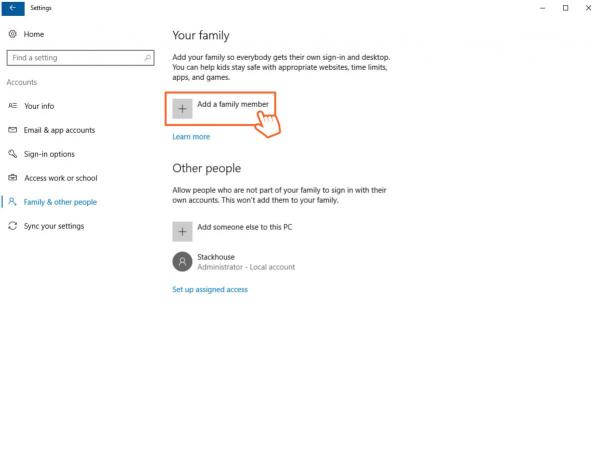This screenshot has width=600, height=466.
Task: Click plus icon to add someone else
Action: click(x=182, y=231)
